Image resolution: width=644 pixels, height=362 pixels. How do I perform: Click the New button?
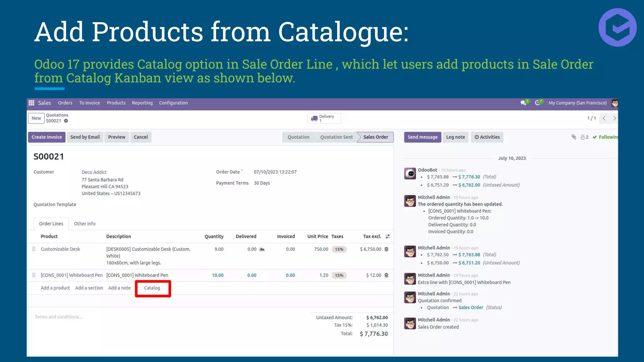36,118
